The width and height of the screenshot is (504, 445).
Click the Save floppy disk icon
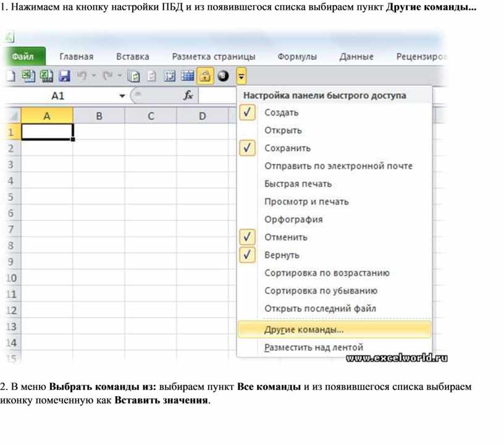point(65,76)
